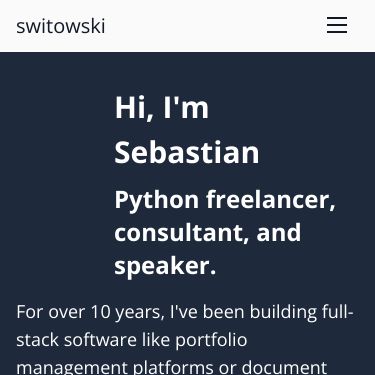Click the "For over 10 years" paragraph line

click(185, 312)
